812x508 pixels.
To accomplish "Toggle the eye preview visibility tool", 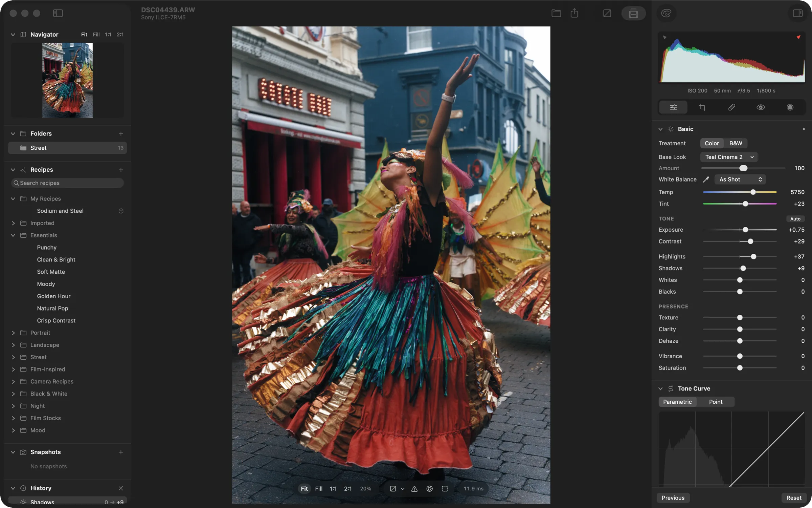I will coord(761,107).
